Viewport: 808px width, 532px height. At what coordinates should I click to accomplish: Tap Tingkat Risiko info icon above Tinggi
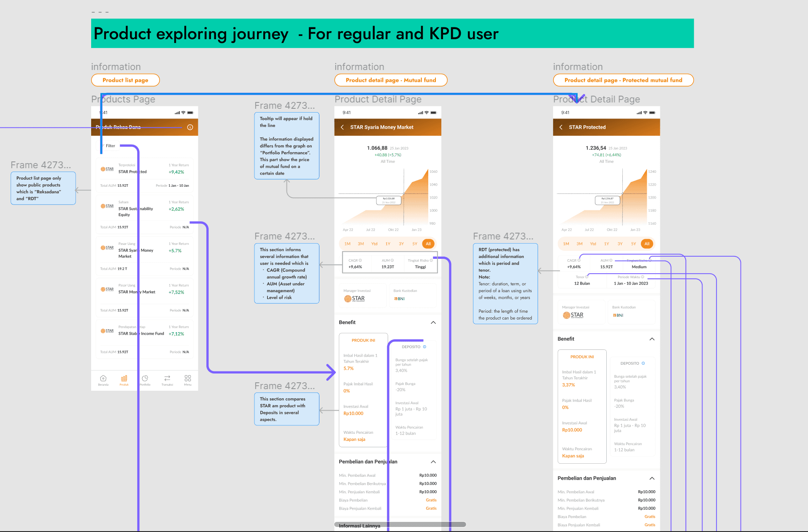(x=431, y=261)
